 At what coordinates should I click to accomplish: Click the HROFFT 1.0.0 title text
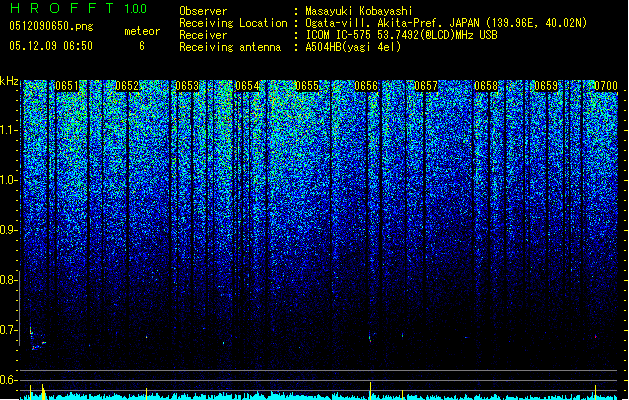(x=79, y=8)
